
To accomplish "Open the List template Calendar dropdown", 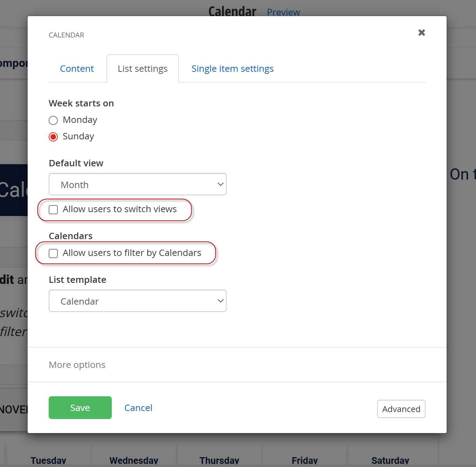I will (x=138, y=301).
